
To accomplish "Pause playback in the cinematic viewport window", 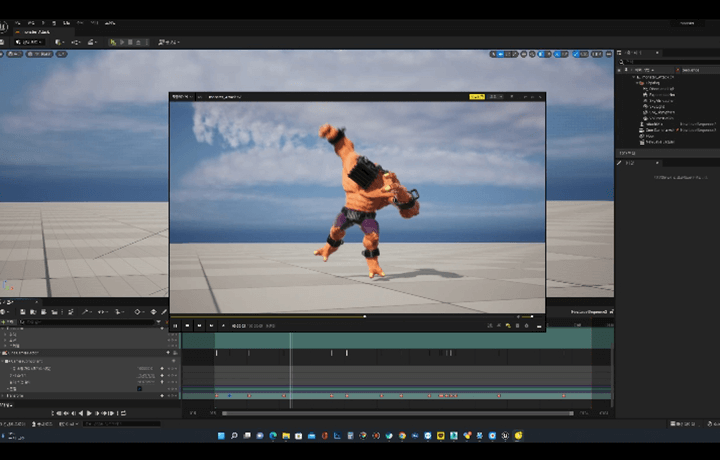I will [175, 326].
